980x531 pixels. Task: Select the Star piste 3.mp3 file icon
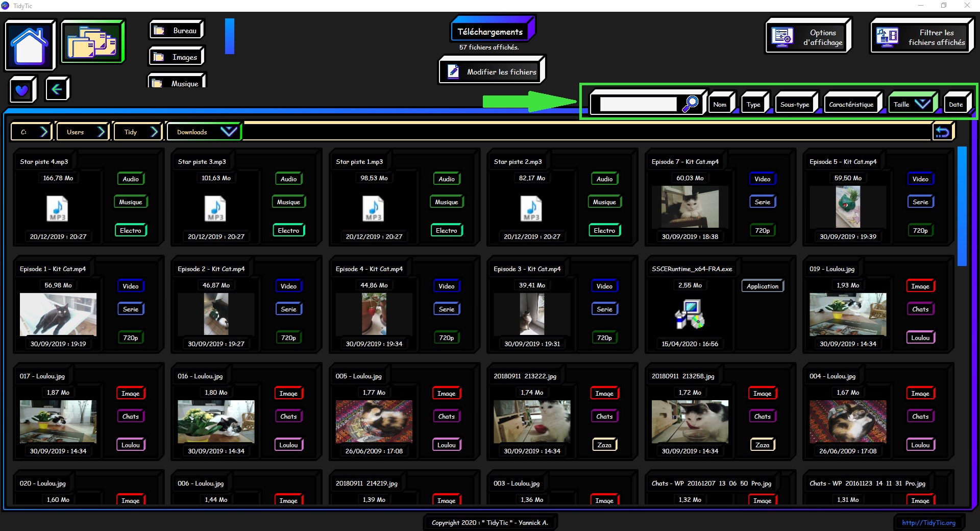point(215,208)
